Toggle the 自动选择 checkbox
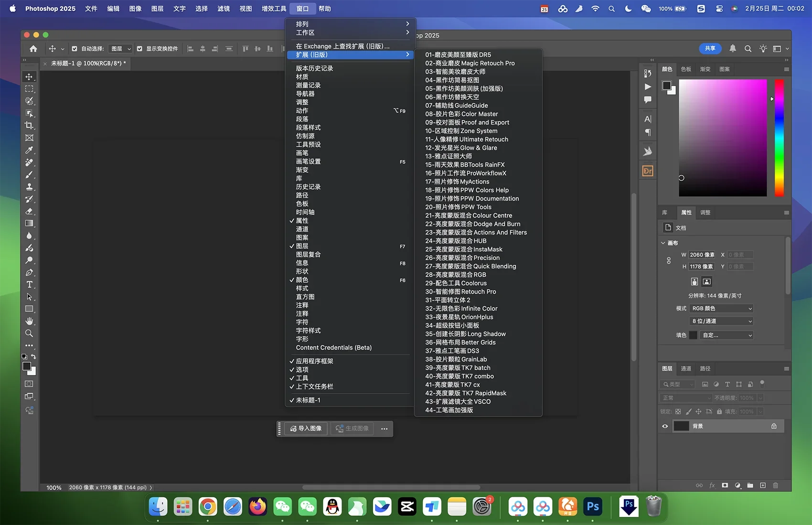The image size is (812, 525). (75, 49)
